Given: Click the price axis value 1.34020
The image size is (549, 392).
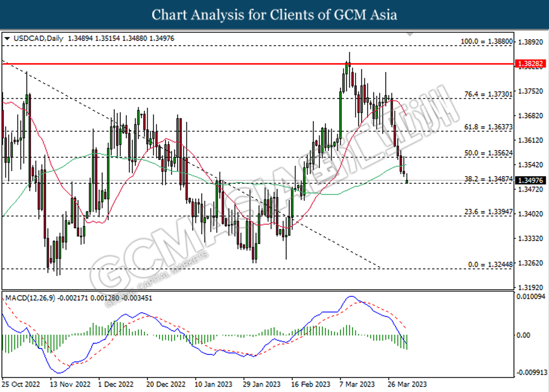Looking at the screenshot, I should coord(531,214).
